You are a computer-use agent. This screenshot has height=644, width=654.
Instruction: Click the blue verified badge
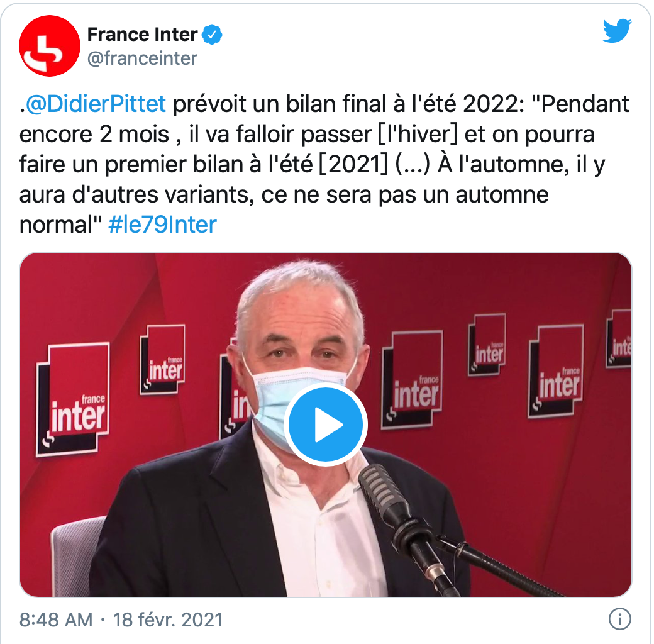pyautogui.click(x=212, y=35)
